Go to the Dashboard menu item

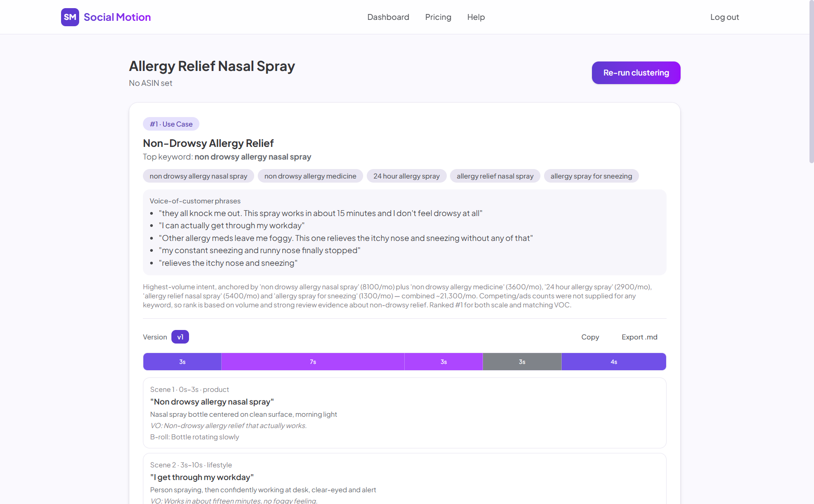[388, 17]
